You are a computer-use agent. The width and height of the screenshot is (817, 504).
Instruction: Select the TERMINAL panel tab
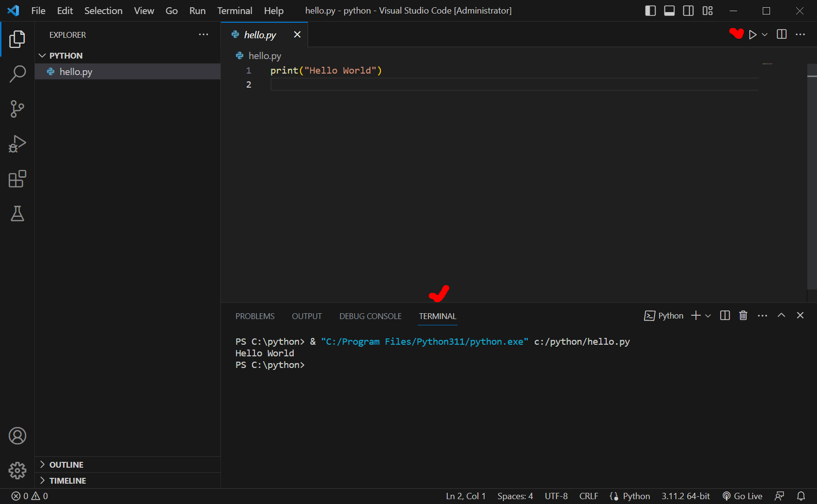click(438, 316)
